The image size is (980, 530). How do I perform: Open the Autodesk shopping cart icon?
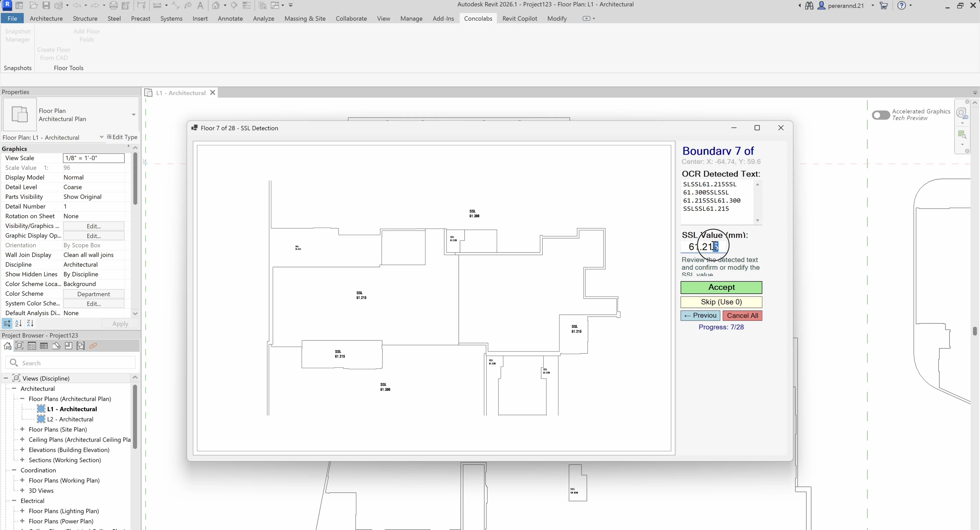[884, 5]
